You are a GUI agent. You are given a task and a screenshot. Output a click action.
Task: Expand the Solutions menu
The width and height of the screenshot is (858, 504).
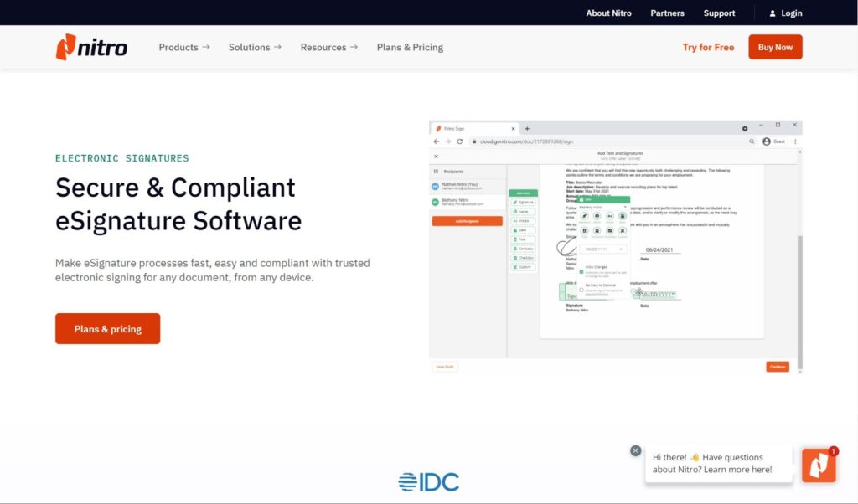[255, 47]
